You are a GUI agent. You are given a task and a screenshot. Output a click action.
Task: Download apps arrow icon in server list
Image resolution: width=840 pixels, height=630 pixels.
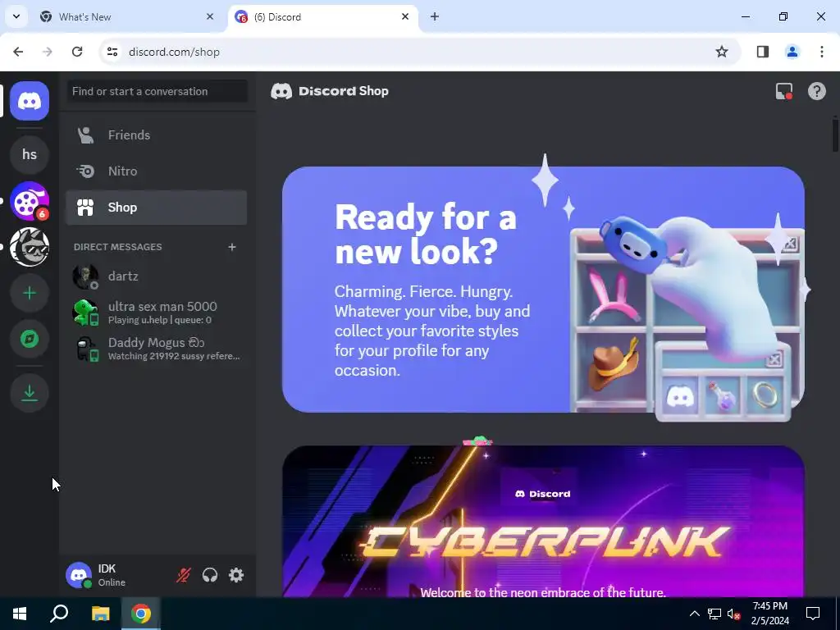pos(30,393)
